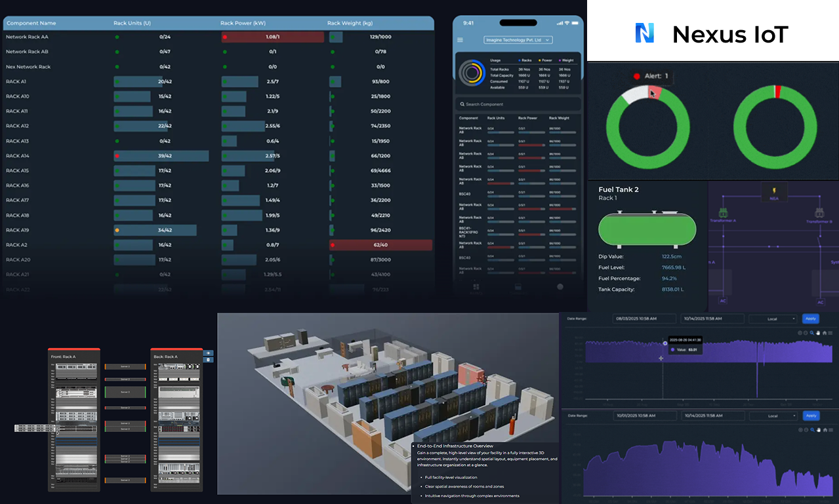
Task: Click the red segment of the right donut chart
Action: click(777, 91)
